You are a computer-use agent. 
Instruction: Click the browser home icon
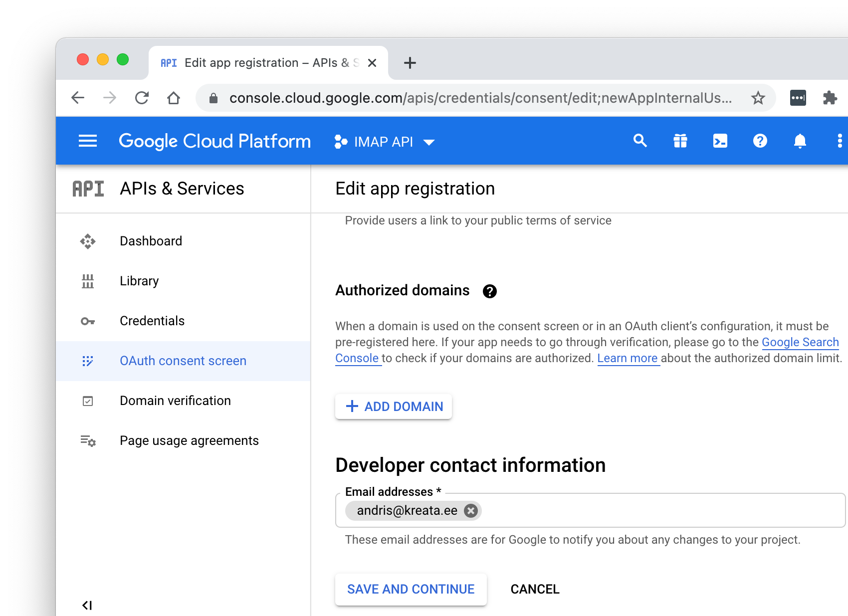click(174, 98)
